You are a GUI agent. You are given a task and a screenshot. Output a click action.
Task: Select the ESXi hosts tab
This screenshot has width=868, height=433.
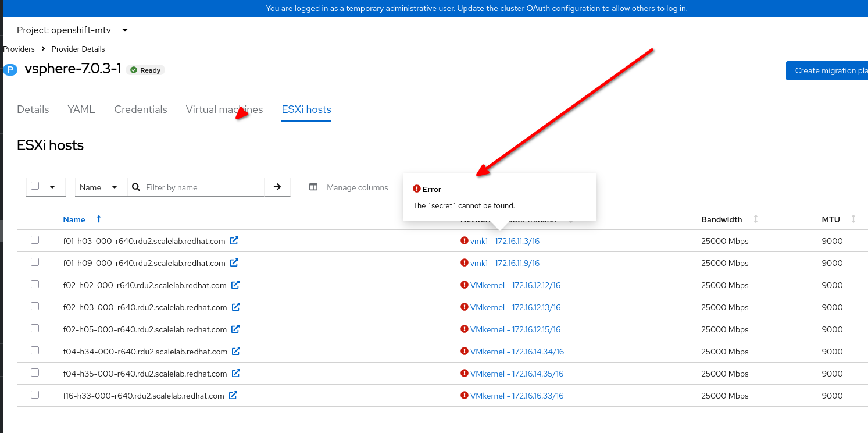pos(306,109)
